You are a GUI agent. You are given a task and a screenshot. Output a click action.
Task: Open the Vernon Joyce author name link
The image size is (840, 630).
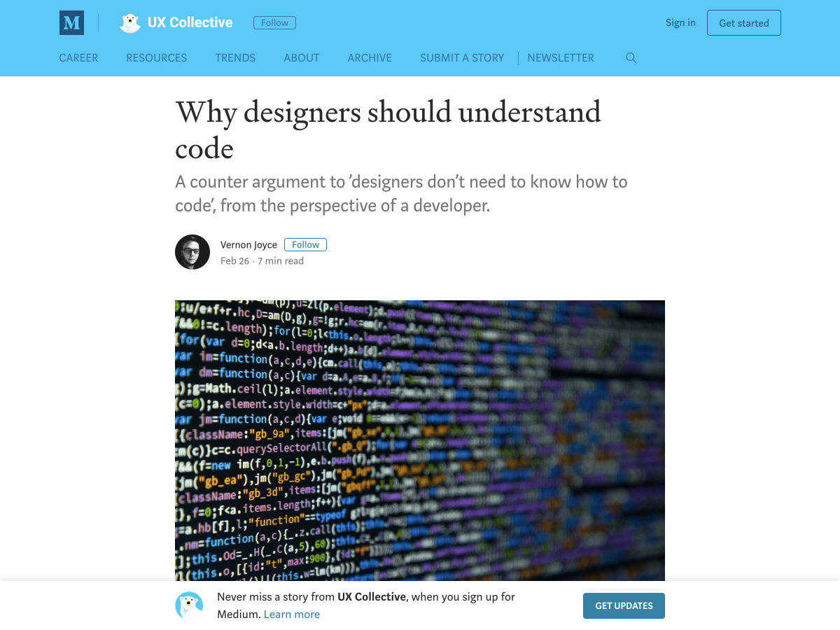248,244
